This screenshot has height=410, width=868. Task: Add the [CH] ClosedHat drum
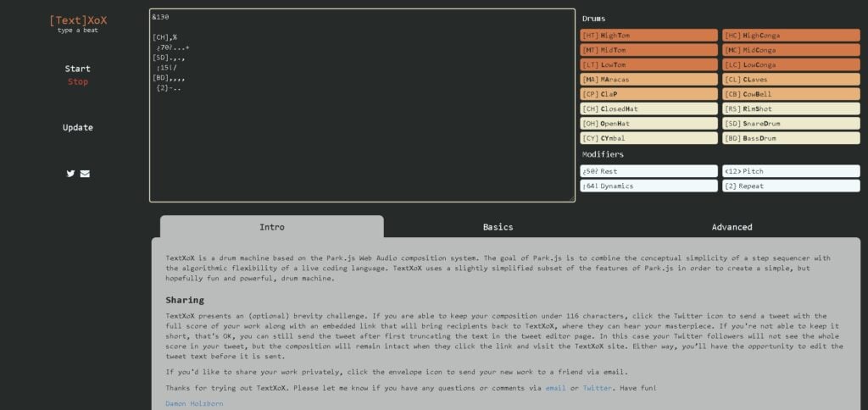648,108
